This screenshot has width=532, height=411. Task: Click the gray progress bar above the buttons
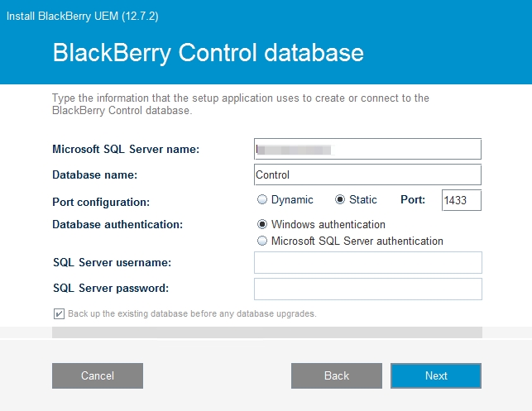(266, 332)
